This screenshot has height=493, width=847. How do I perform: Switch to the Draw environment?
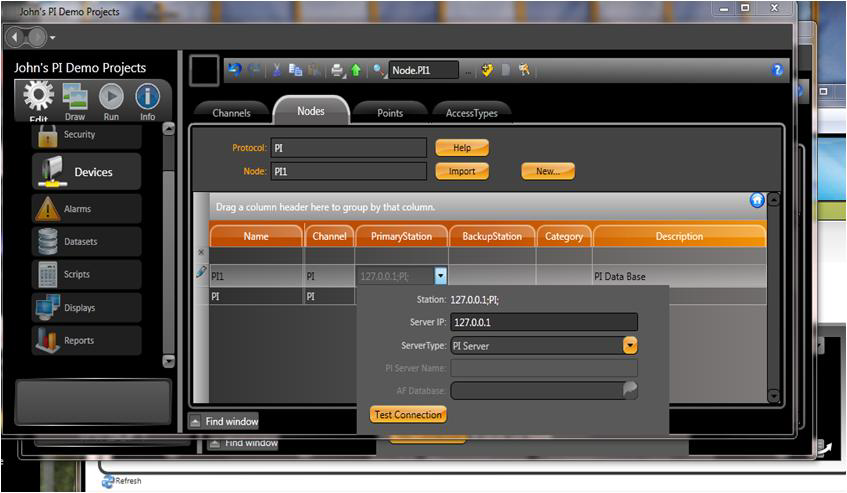(75, 100)
